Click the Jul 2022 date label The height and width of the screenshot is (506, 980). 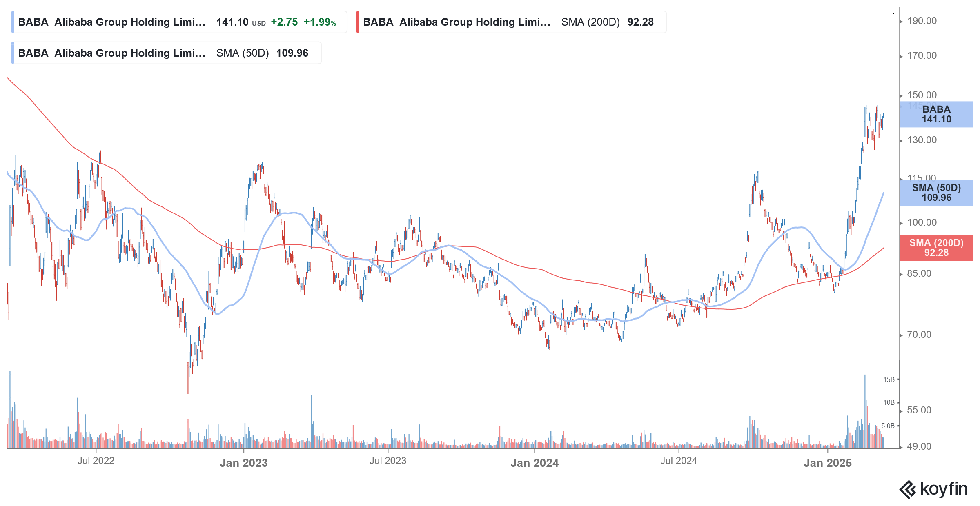pyautogui.click(x=96, y=461)
